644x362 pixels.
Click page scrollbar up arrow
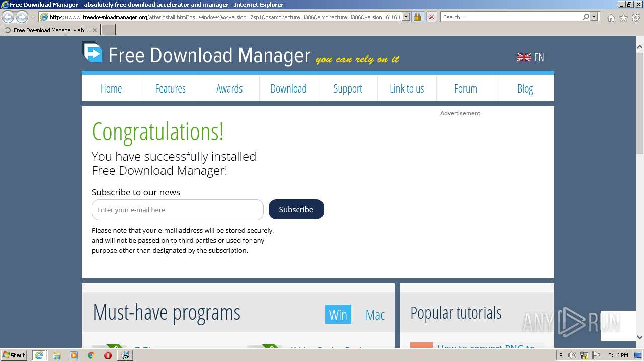(640, 46)
